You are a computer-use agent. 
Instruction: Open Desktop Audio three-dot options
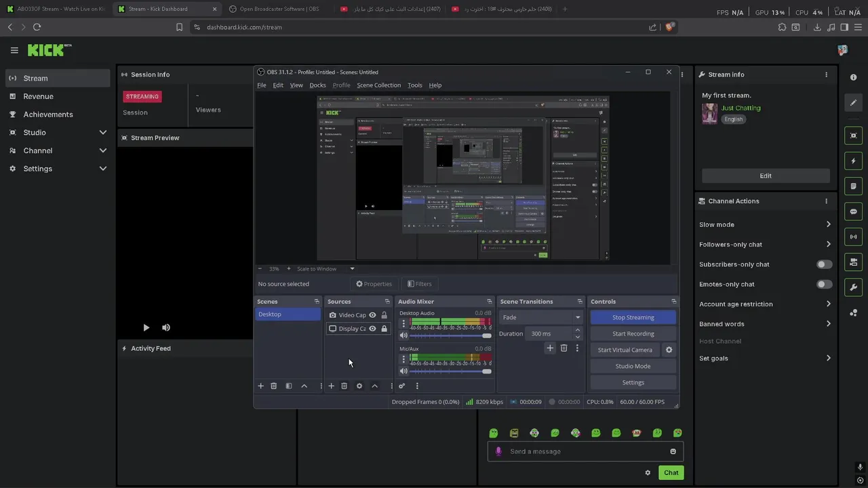tap(403, 323)
